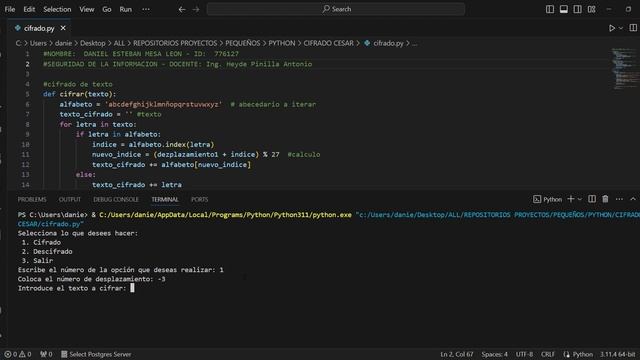Open the View menu
The height and width of the screenshot is (360, 640).
tap(87, 9)
